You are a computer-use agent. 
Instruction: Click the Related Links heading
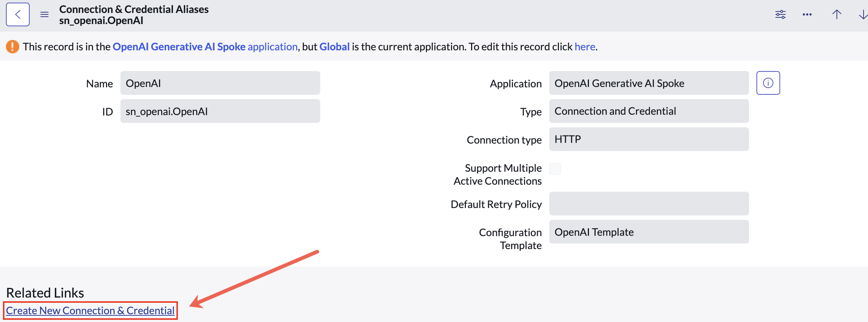click(45, 293)
